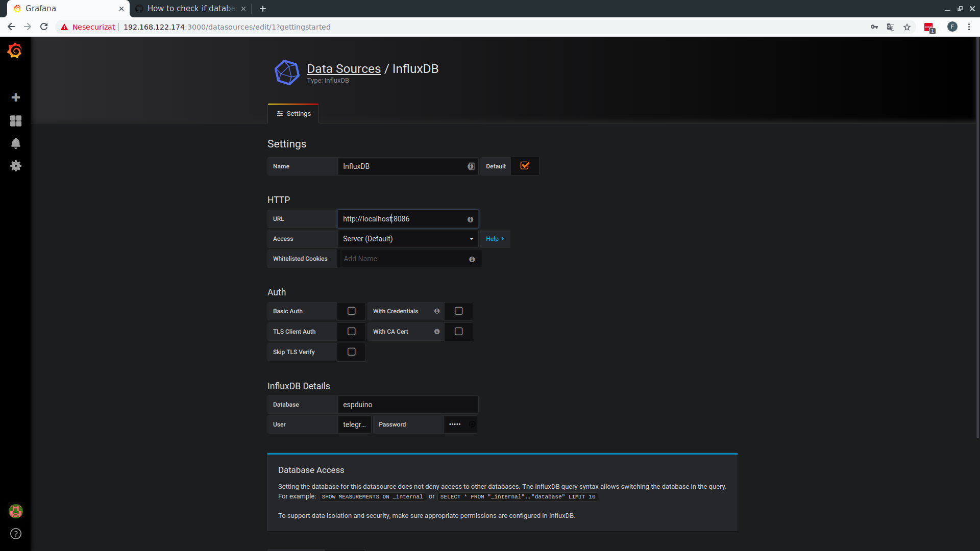Image resolution: width=980 pixels, height=551 pixels.
Task: Click the Name input field
Action: pos(408,166)
